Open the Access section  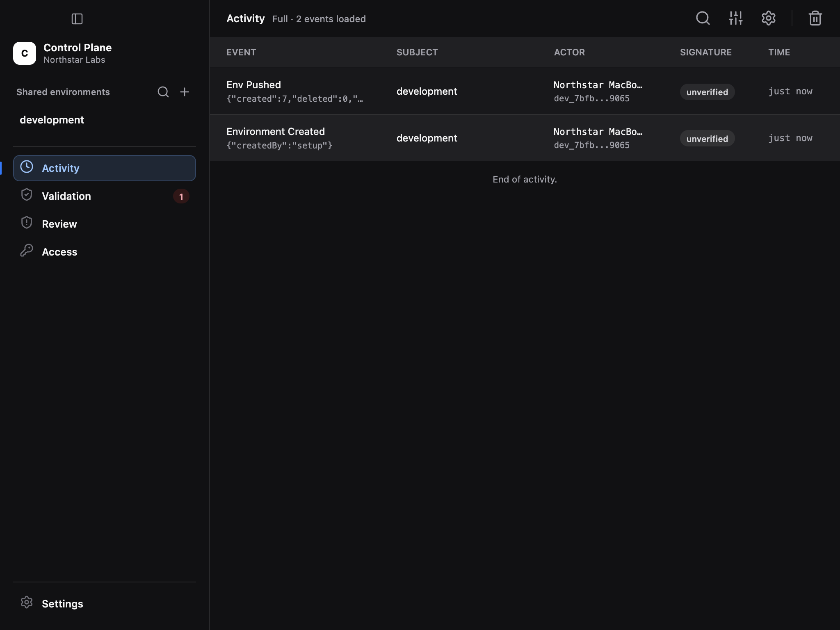(105, 252)
